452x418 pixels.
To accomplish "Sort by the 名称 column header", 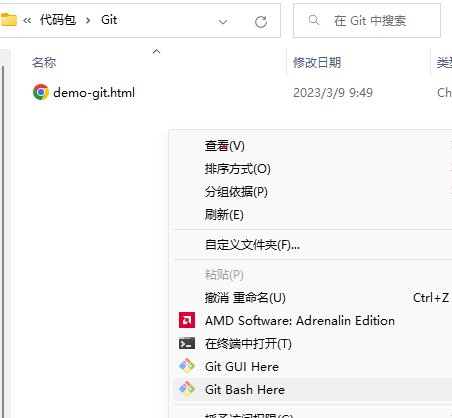I will pyautogui.click(x=44, y=63).
